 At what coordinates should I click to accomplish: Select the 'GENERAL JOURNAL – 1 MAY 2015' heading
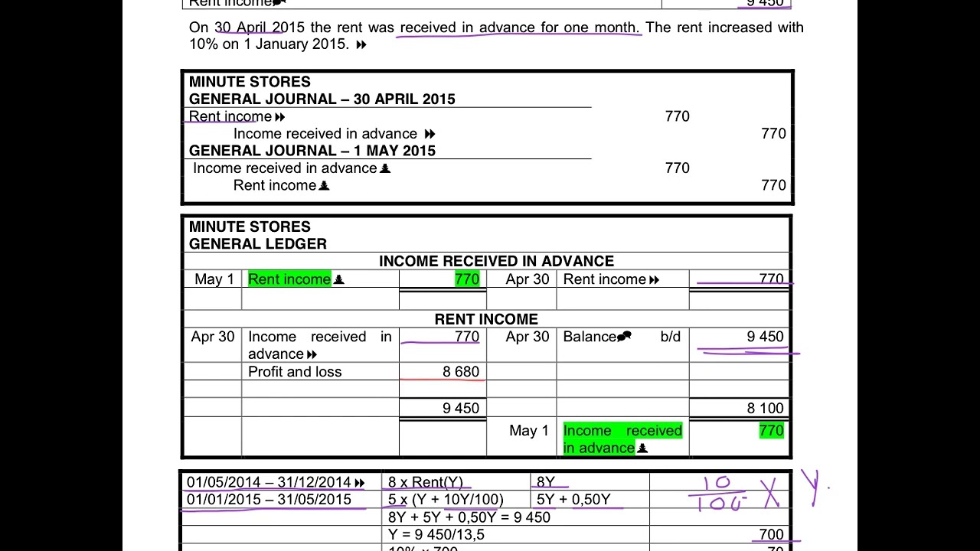click(312, 151)
